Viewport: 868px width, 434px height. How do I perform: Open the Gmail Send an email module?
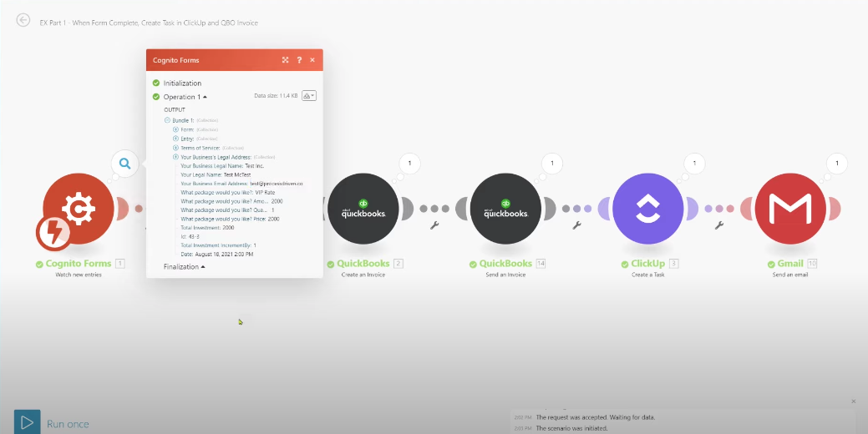790,209
